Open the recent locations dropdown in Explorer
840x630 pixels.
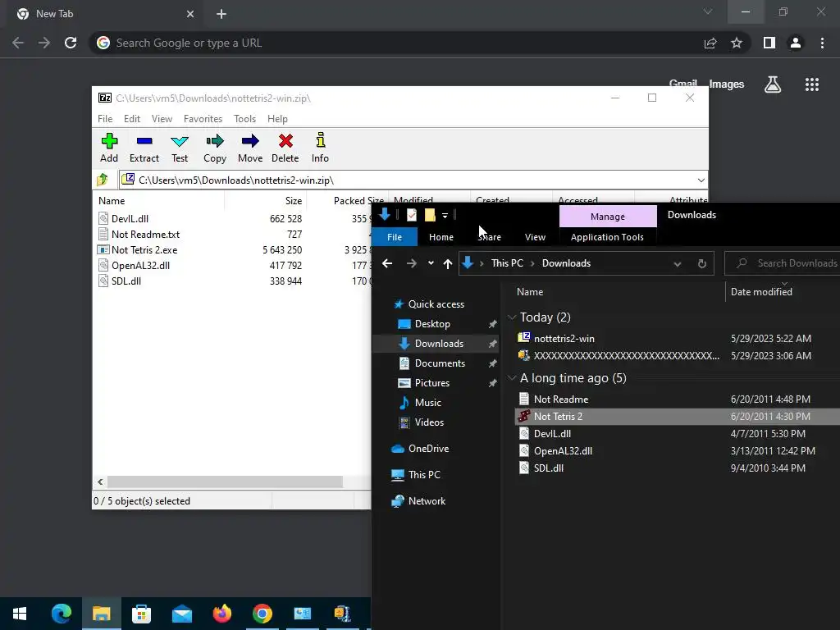(431, 263)
